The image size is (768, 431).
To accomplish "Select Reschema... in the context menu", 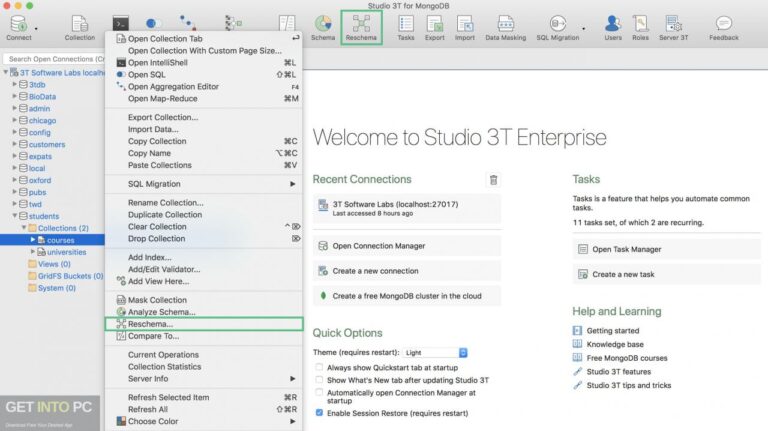I will [204, 324].
